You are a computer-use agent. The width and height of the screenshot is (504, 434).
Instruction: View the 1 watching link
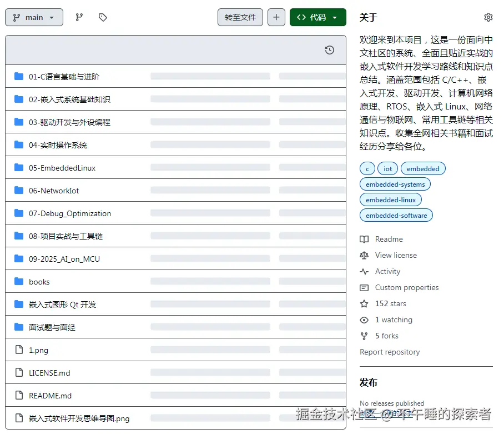pyautogui.click(x=394, y=320)
